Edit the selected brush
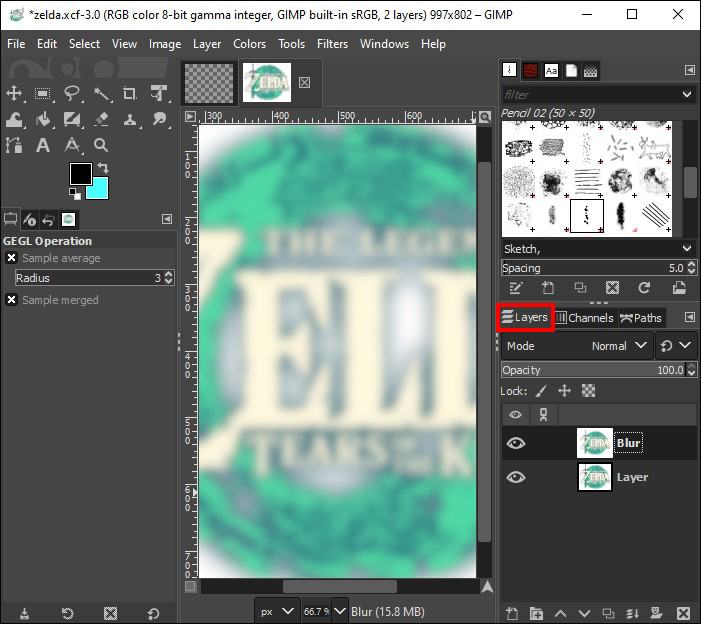Screen dimensions: 701x624 515,288
